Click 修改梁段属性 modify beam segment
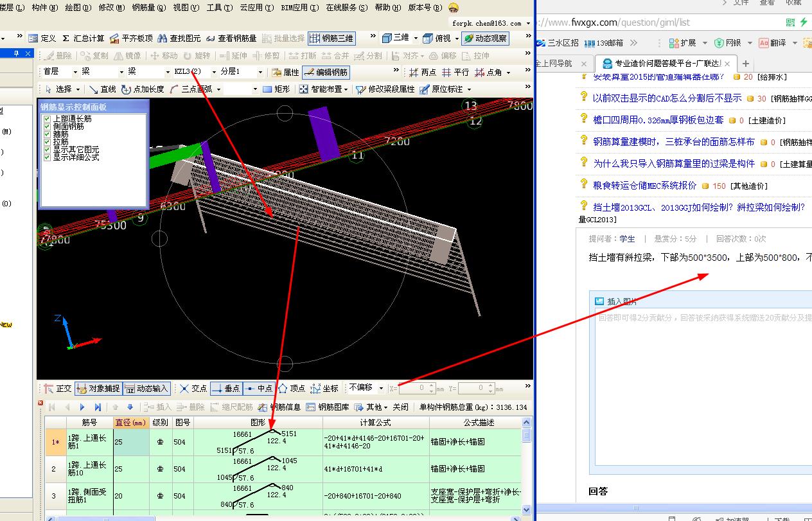Viewport: 812px width, 521px height. point(385,89)
